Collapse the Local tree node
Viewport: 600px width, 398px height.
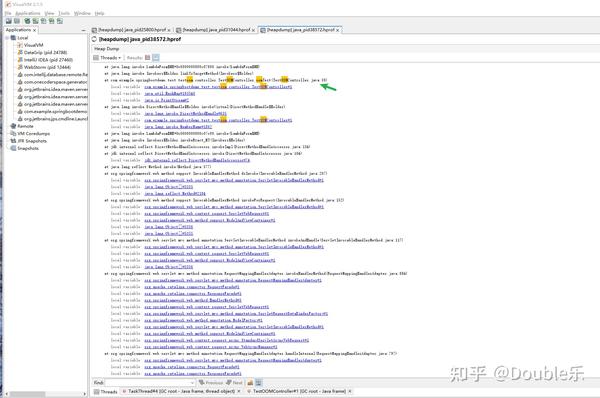tap(7, 38)
